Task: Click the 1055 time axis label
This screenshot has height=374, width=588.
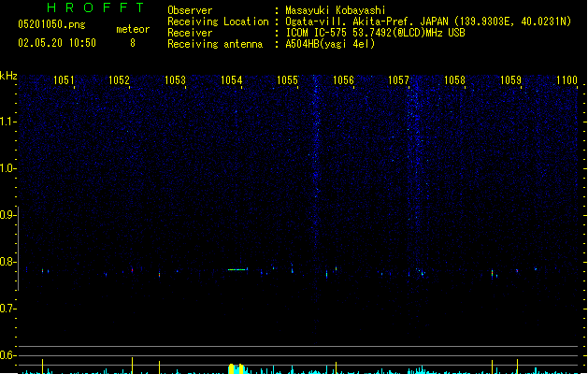Action: pyautogui.click(x=287, y=79)
